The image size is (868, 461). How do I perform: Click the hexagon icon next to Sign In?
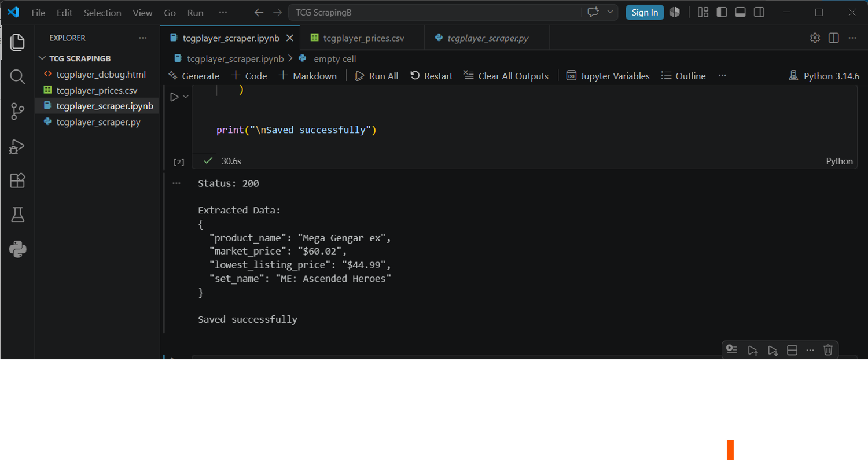[x=674, y=12]
